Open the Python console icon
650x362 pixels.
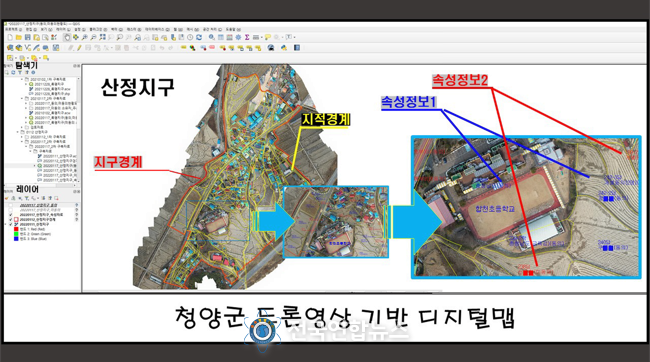(x=284, y=48)
